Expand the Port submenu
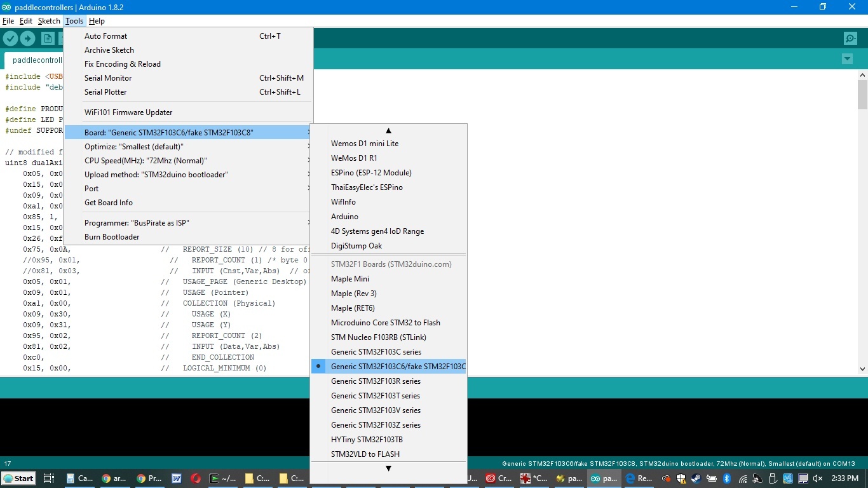This screenshot has height=488, width=868. [189, 189]
